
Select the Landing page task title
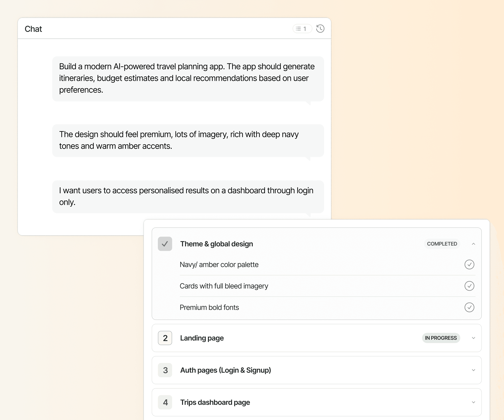[x=202, y=338]
